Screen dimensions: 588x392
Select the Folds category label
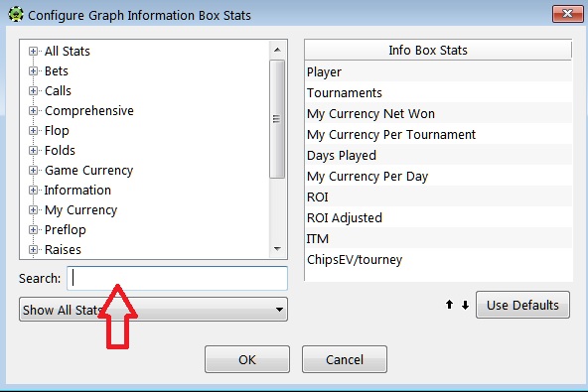click(60, 150)
